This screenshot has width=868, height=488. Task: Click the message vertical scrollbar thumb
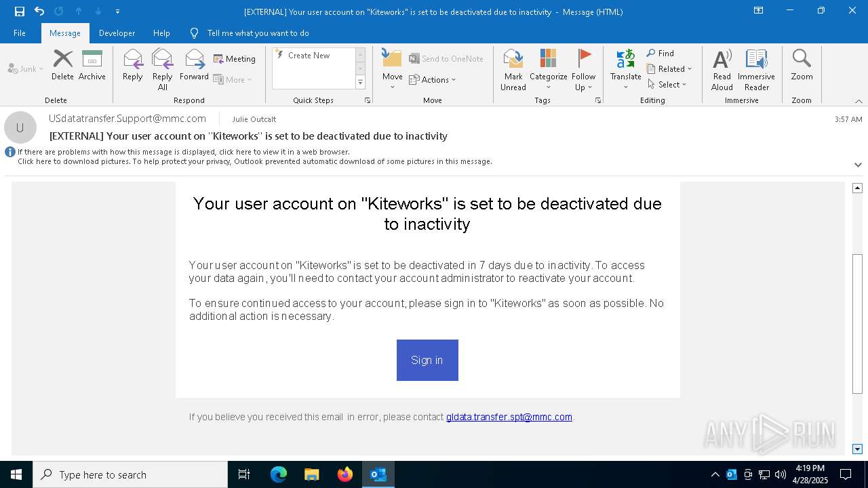point(857,323)
